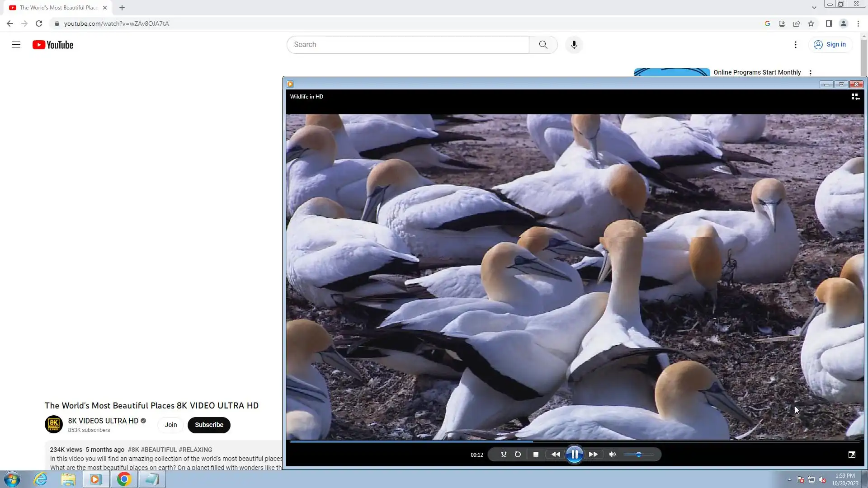The height and width of the screenshot is (488, 868).
Task: Switch to full screen view icon
Action: pos(852,455)
